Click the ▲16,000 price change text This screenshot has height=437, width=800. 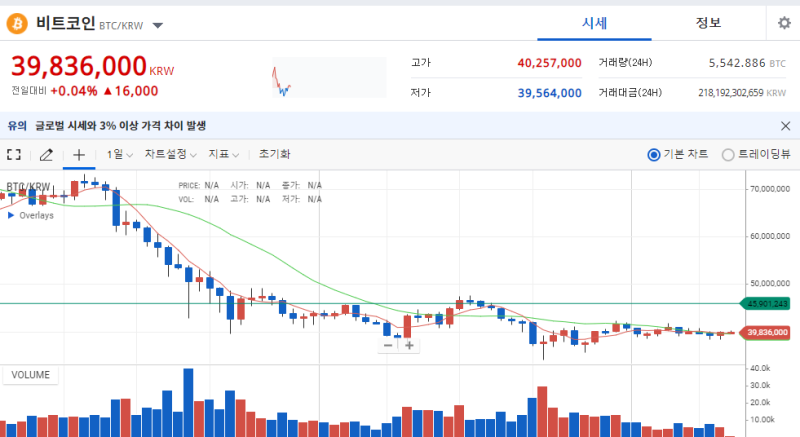pyautogui.click(x=131, y=91)
